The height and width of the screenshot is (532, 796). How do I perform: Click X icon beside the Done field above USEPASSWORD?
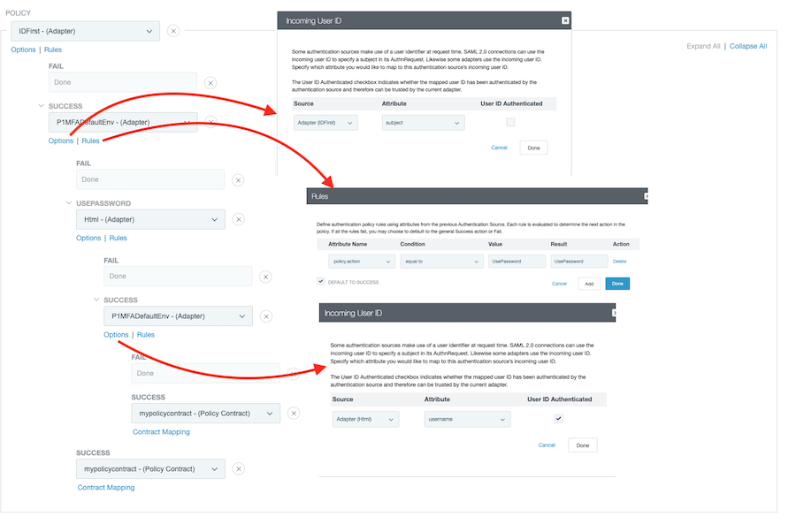pyautogui.click(x=238, y=180)
